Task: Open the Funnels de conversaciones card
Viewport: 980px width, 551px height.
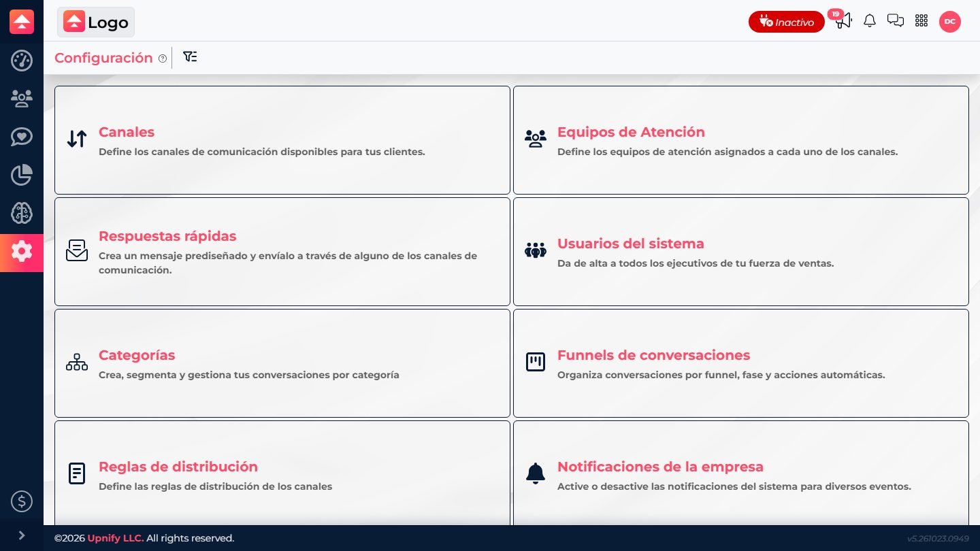Action: tap(741, 363)
